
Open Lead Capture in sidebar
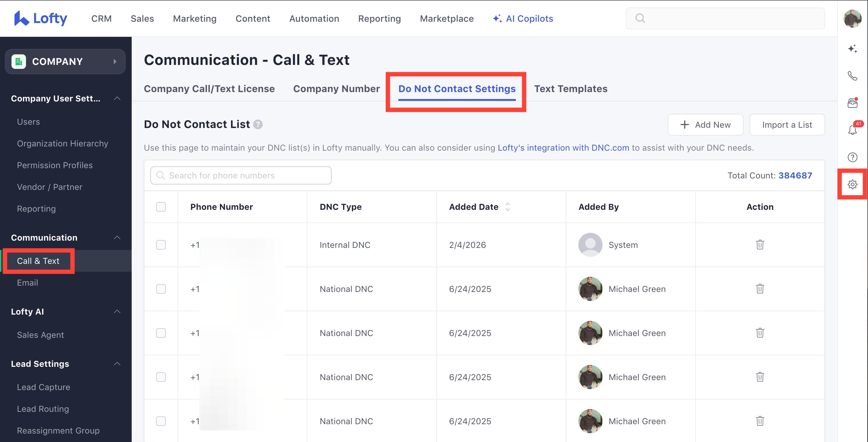coord(43,387)
